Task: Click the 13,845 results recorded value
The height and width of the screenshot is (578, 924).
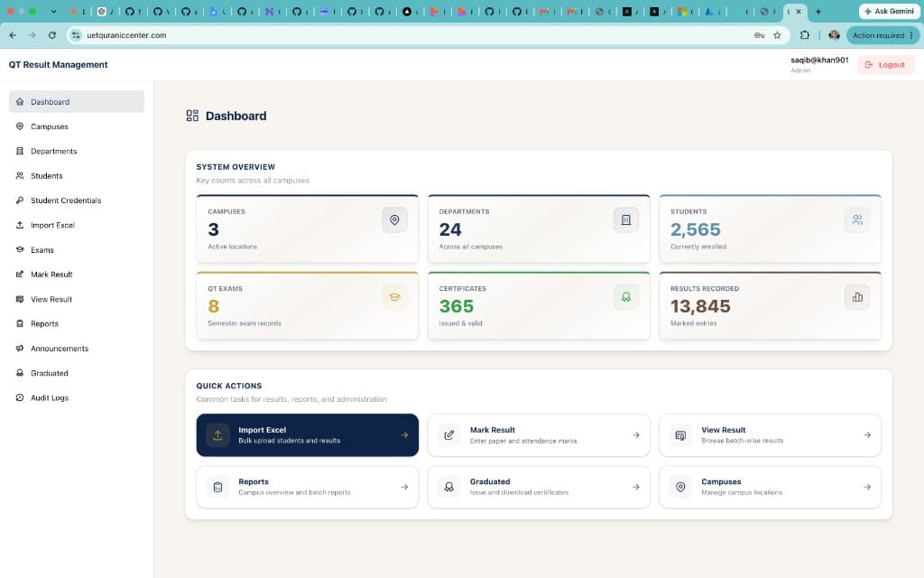Action: point(700,307)
